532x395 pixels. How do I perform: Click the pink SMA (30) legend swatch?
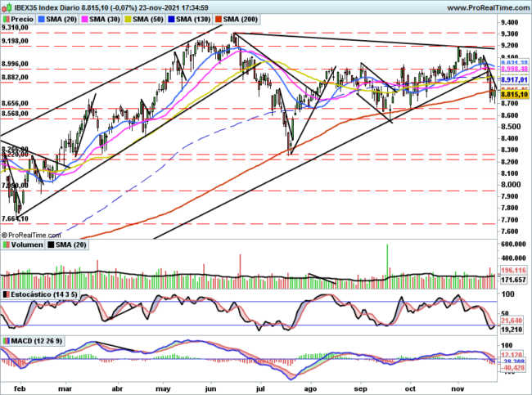pos(84,20)
